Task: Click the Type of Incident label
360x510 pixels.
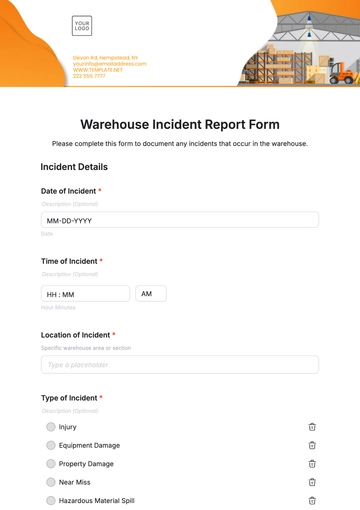Action: (69, 398)
